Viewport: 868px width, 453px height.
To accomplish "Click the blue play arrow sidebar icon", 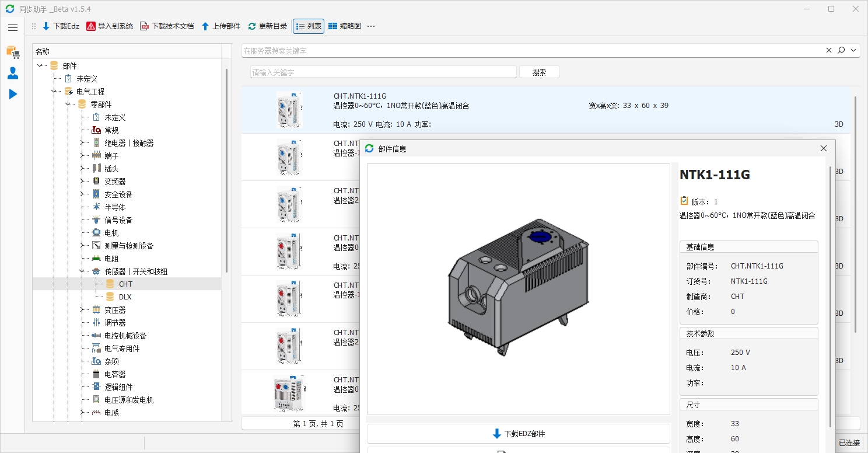I will click(13, 94).
